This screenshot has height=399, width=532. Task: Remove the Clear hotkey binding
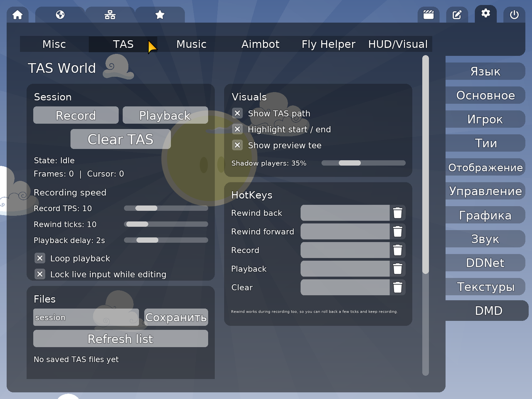(398, 287)
